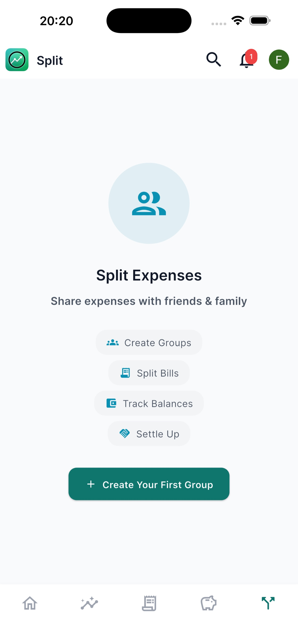Select the Split arrows tab icon
The width and height of the screenshot is (298, 644).
pyautogui.click(x=268, y=603)
